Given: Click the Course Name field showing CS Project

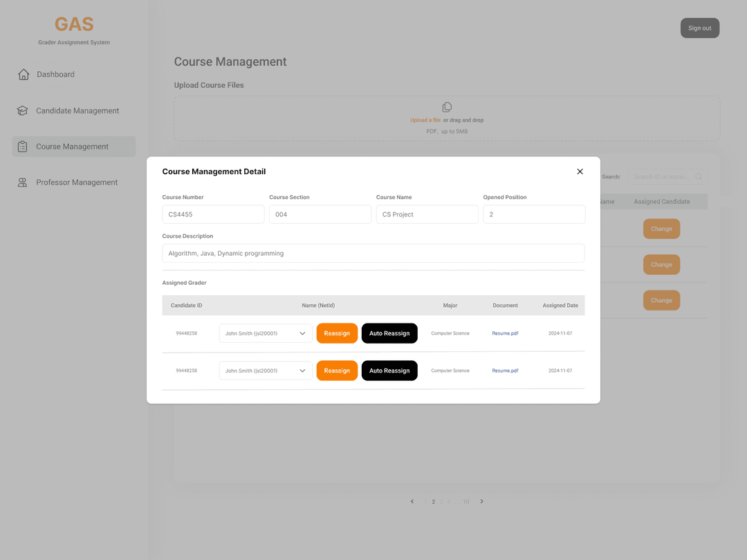Looking at the screenshot, I should click(x=427, y=214).
